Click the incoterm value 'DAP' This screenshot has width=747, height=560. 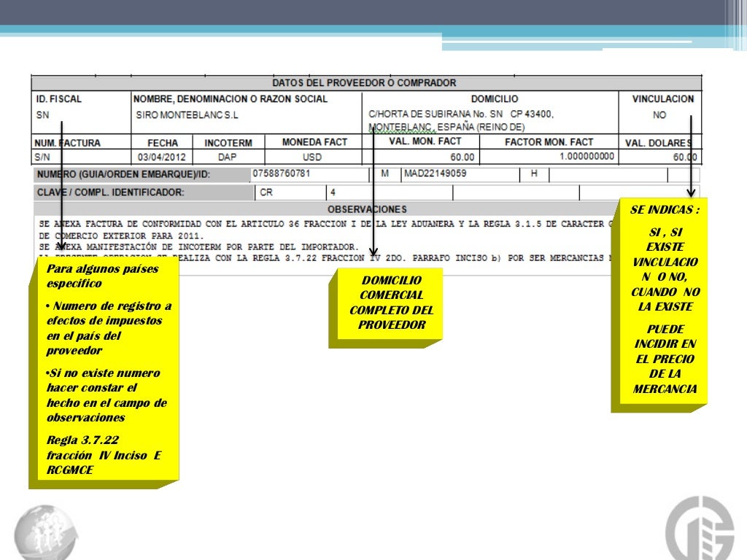(228, 157)
